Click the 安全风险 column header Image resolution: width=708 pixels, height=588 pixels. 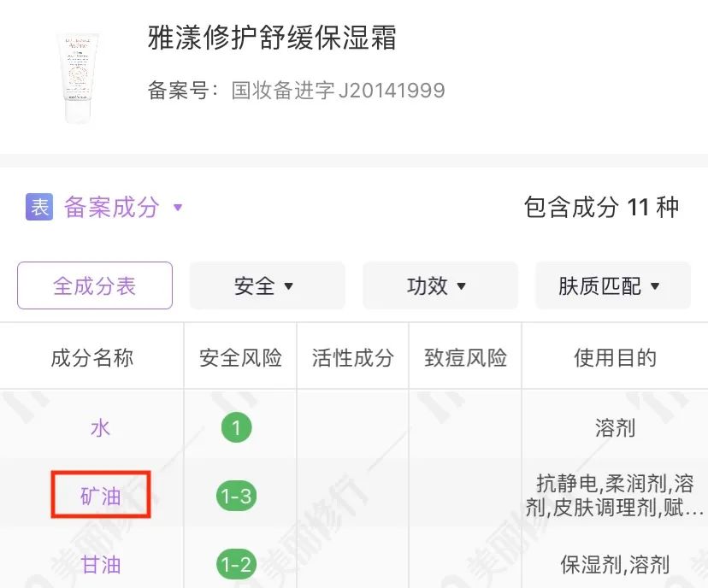(x=240, y=357)
